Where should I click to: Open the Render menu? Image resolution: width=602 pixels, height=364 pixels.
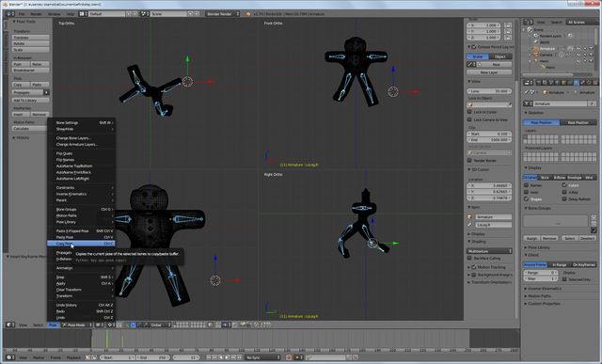(x=36, y=14)
